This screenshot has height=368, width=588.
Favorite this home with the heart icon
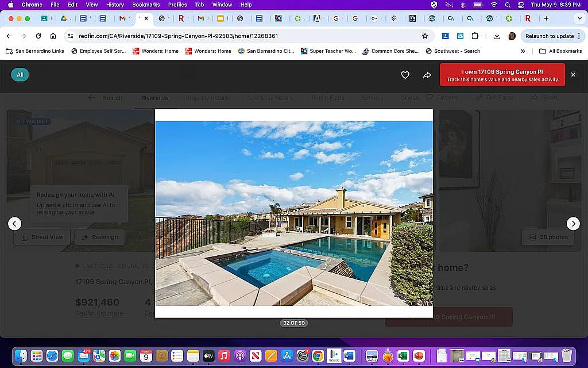405,75
